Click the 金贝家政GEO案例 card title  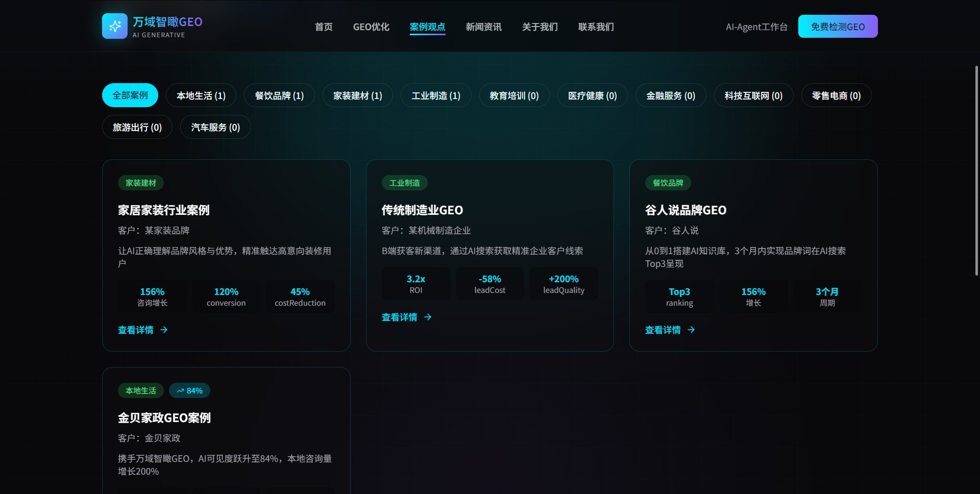164,418
